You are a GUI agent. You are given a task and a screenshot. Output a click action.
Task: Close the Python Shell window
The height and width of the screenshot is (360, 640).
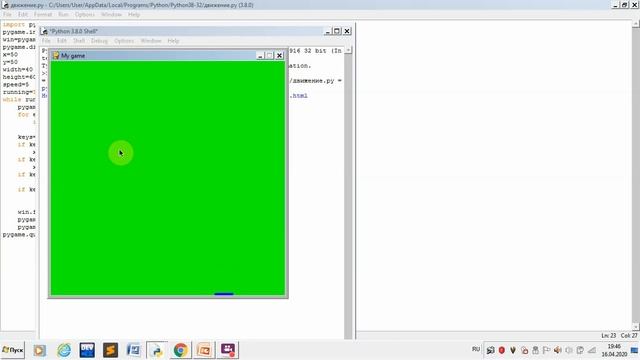click(347, 31)
